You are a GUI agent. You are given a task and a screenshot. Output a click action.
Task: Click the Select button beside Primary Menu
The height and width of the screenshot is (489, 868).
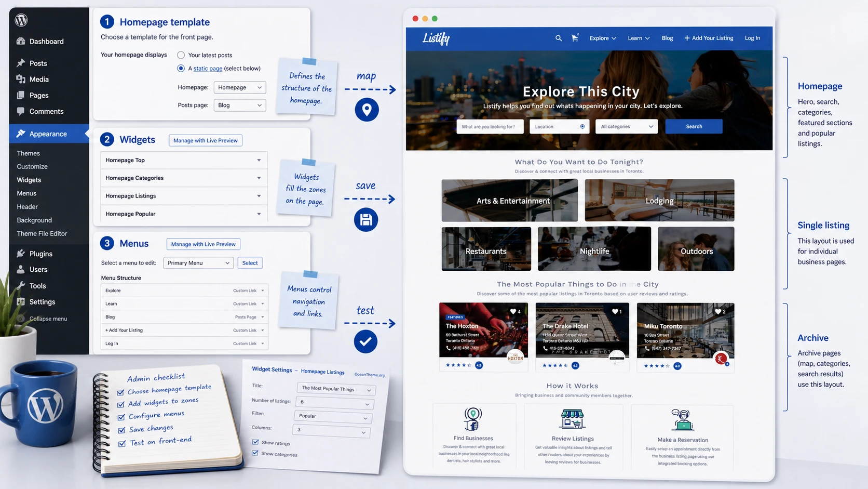[x=250, y=263]
